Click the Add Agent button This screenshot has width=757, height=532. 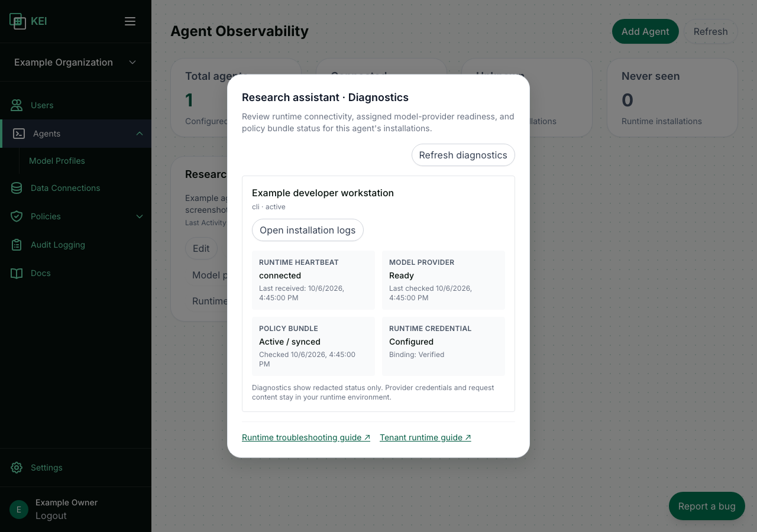pos(645,31)
